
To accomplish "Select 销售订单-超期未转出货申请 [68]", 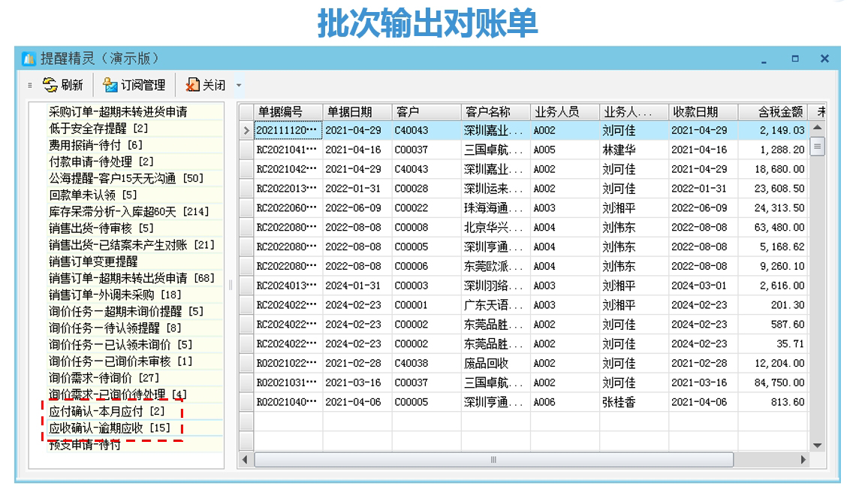I will click(131, 278).
